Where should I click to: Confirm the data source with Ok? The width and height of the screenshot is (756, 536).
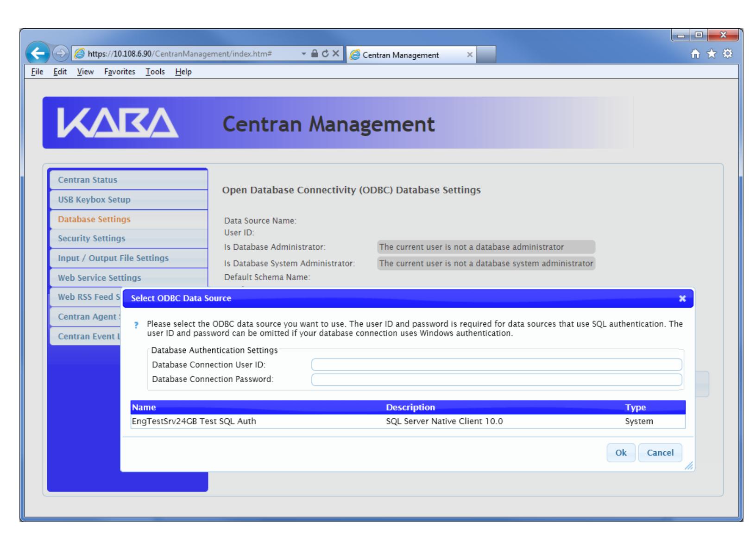tap(621, 453)
